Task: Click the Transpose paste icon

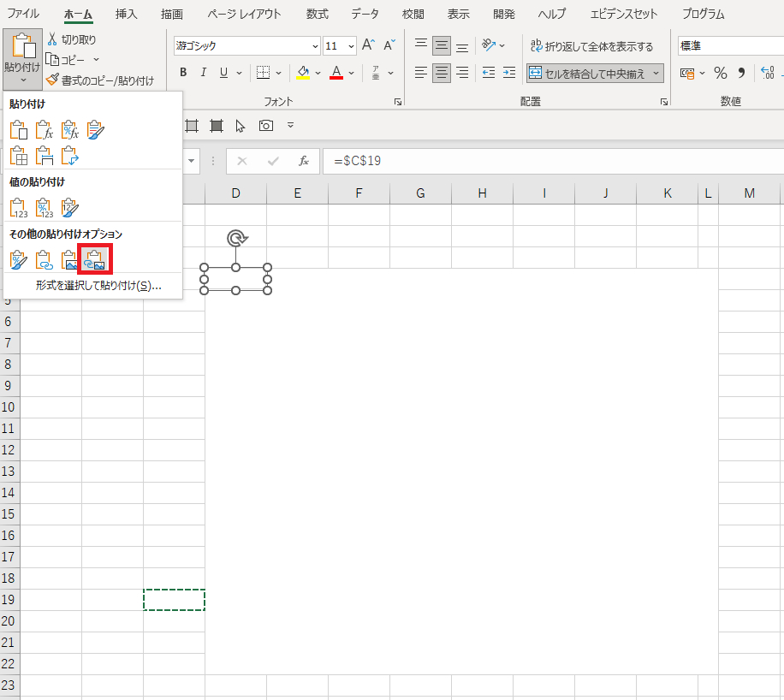Action: (69, 156)
